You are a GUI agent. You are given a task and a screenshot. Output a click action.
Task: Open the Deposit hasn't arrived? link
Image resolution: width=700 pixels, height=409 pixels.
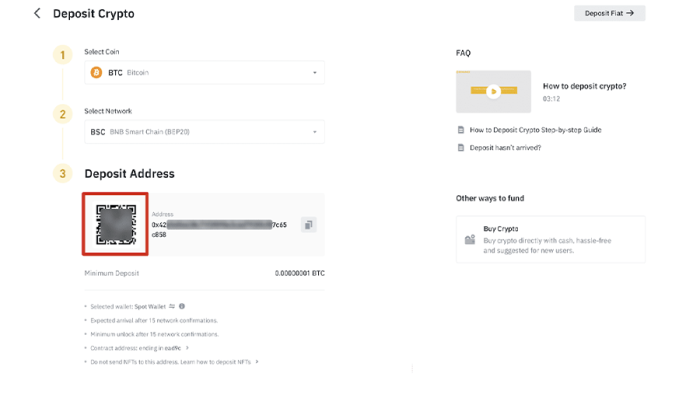505,147
